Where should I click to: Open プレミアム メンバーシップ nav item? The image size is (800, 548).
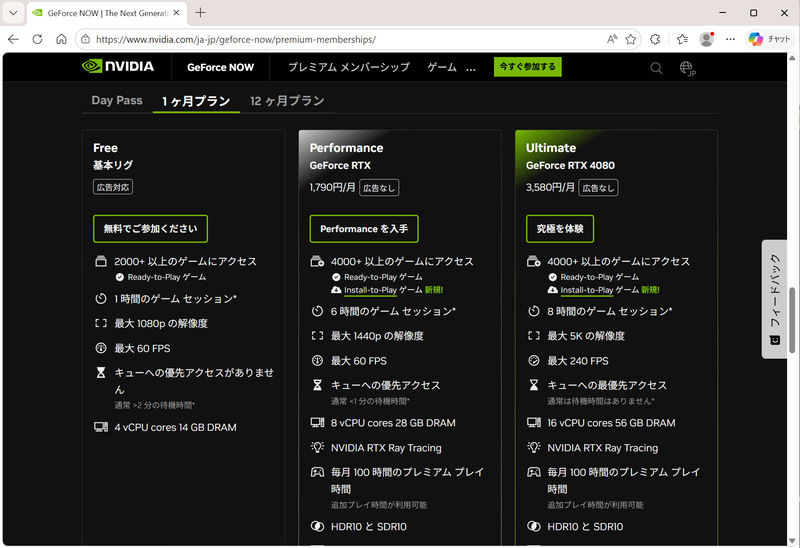point(349,67)
